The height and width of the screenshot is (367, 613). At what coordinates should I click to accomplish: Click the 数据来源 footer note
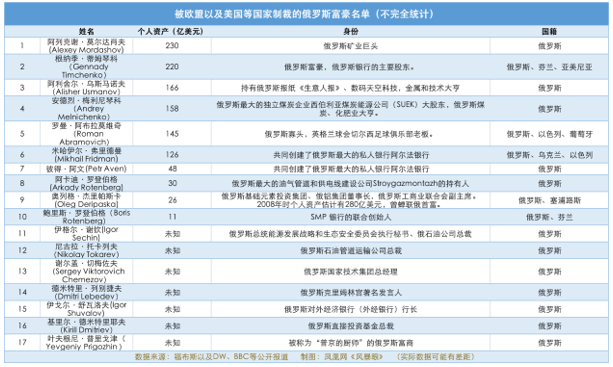tap(212, 357)
